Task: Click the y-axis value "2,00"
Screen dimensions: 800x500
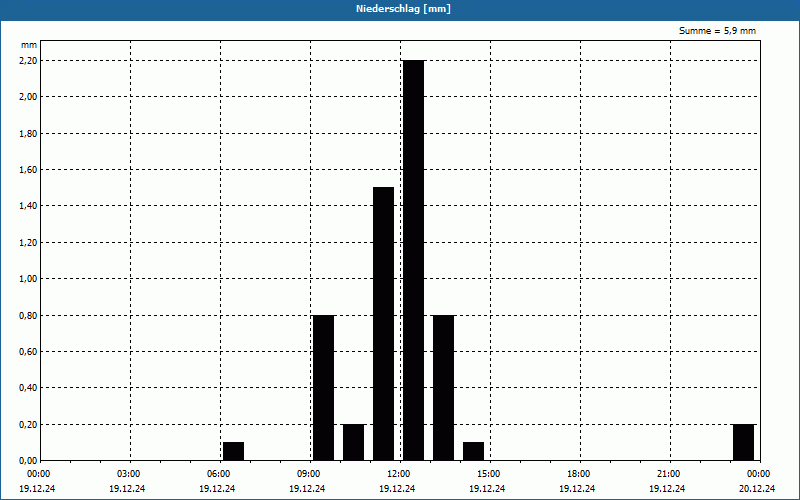Action: (x=29, y=96)
